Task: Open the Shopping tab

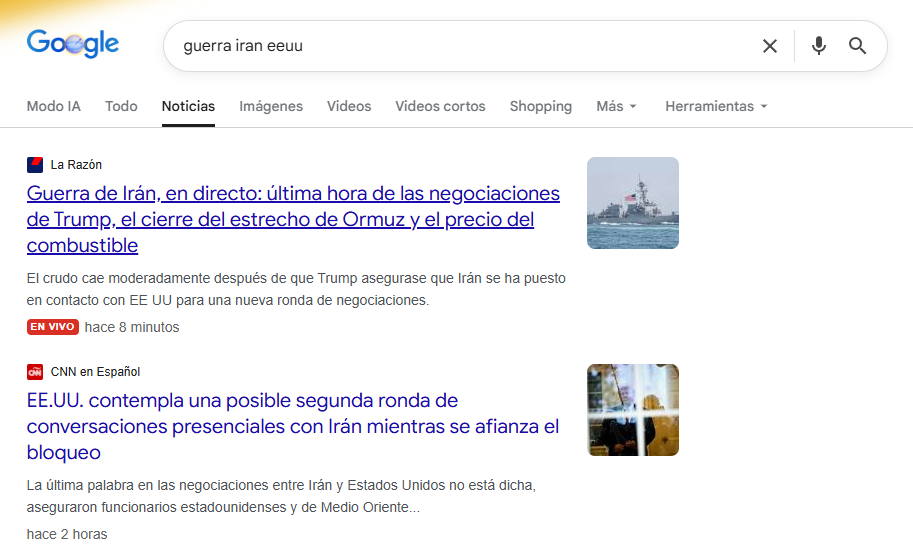Action: coord(541,106)
